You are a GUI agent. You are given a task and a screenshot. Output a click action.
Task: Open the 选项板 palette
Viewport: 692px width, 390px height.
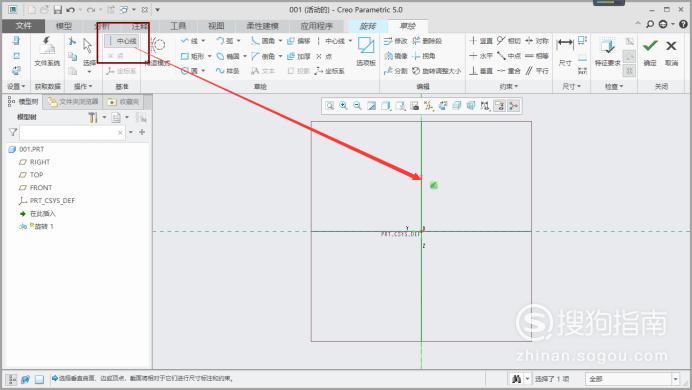pos(366,52)
